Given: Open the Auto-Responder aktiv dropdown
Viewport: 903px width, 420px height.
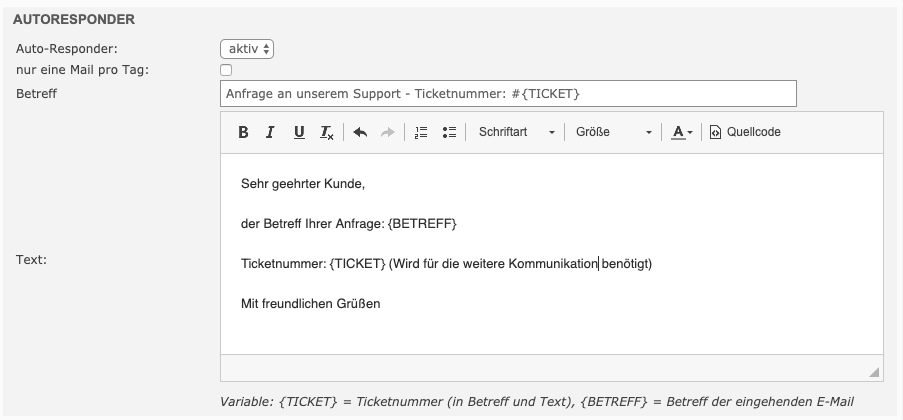Looking at the screenshot, I should click(247, 48).
